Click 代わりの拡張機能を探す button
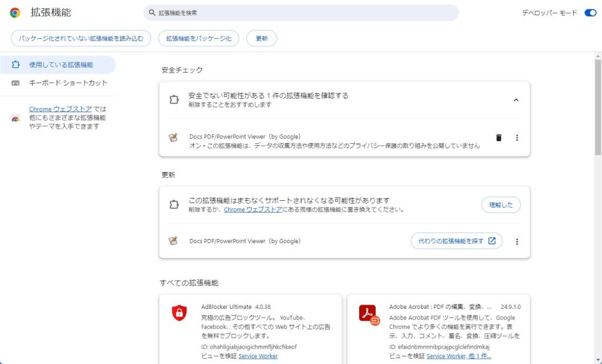The width and height of the screenshot is (602, 364). [x=456, y=241]
